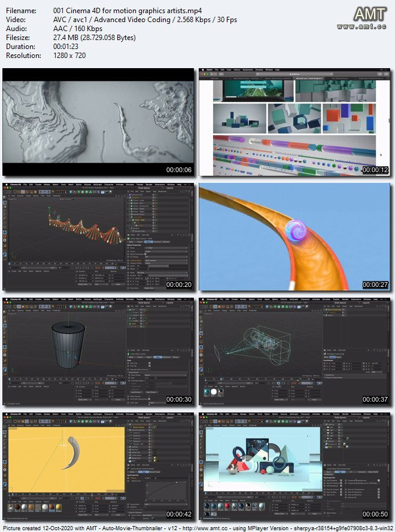Click the cup model in the 00:00:30 viewport
Image resolution: width=395 pixels, height=532 pixels.
[x=68, y=344]
